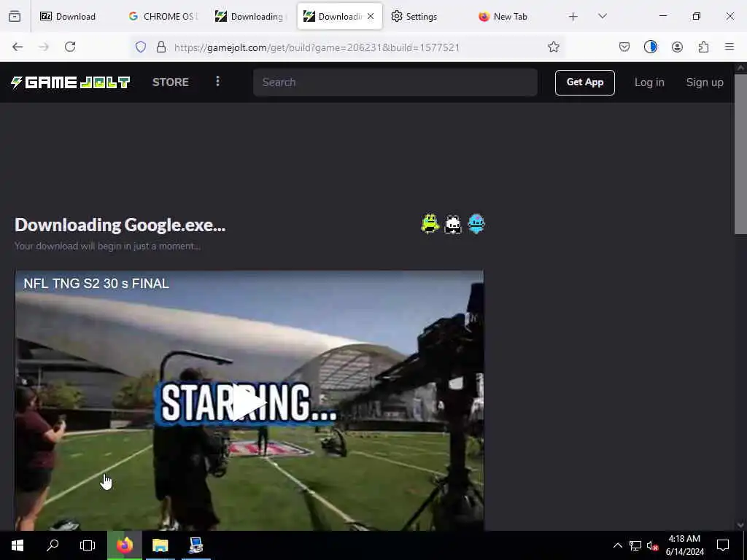Image resolution: width=747 pixels, height=560 pixels.
Task: Play the NFL TNG video ad
Action: [249, 402]
